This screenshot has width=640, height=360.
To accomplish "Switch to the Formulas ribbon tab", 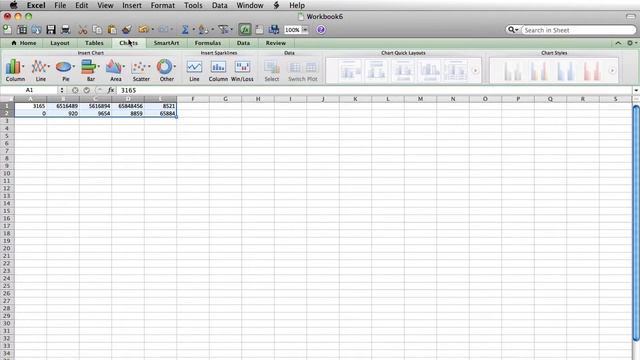I will [x=208, y=43].
